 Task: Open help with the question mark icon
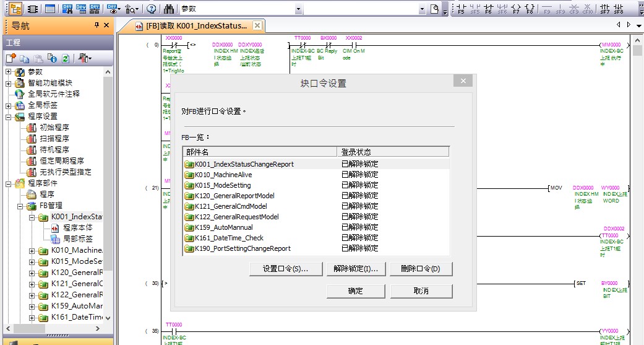click(x=152, y=9)
